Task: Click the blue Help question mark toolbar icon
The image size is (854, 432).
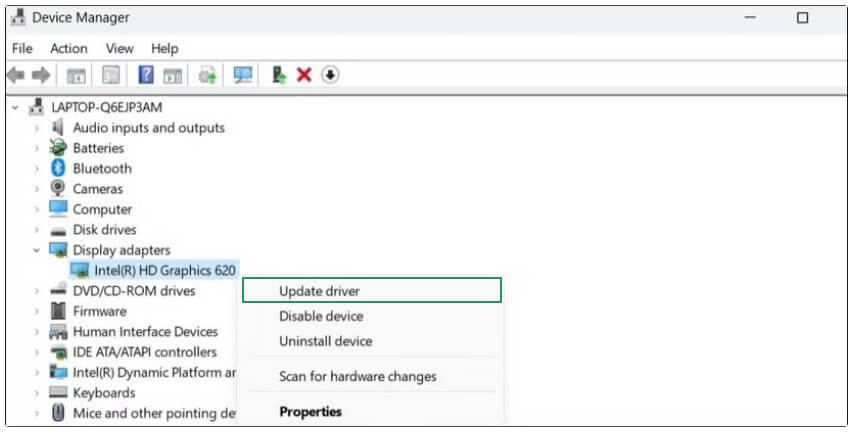Action: click(146, 75)
